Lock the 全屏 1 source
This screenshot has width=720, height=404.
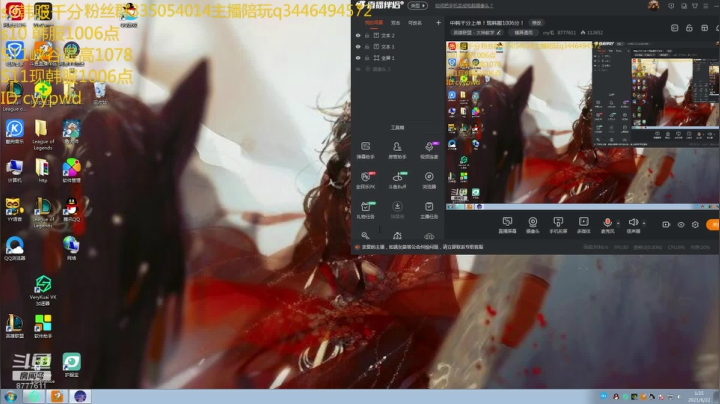pyautogui.click(x=367, y=58)
